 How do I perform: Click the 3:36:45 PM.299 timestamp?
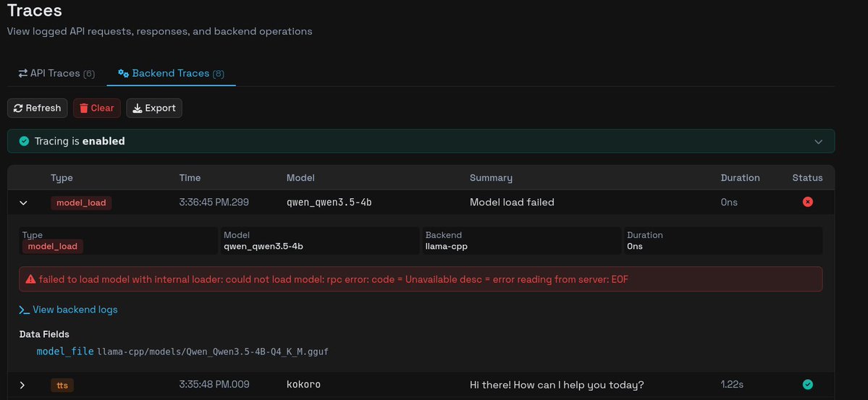click(x=214, y=203)
